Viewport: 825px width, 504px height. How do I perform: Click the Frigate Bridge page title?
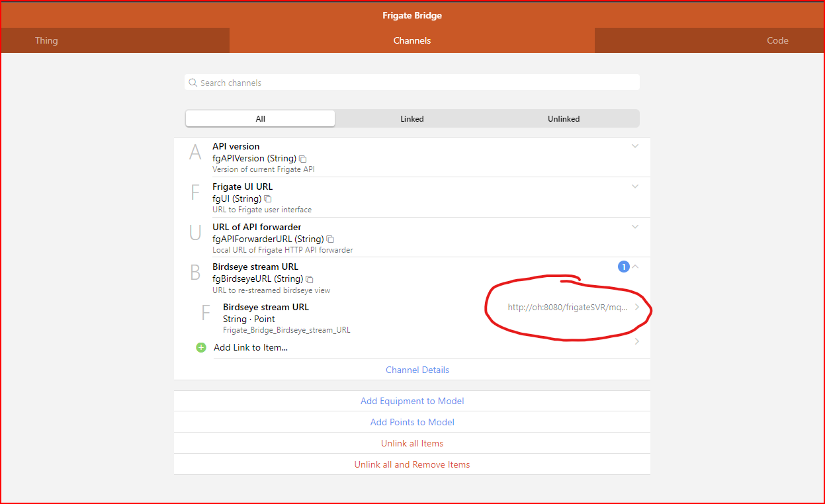pyautogui.click(x=412, y=15)
